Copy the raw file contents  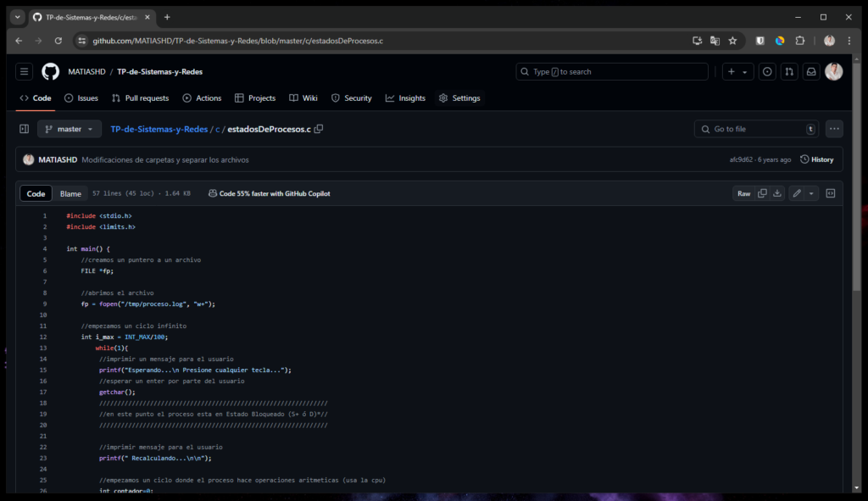pyautogui.click(x=761, y=193)
